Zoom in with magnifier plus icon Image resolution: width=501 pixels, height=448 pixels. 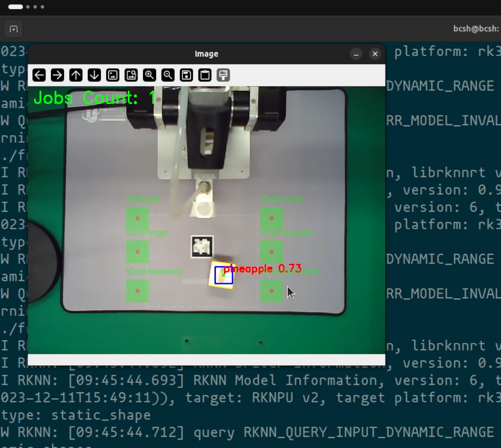(x=150, y=75)
